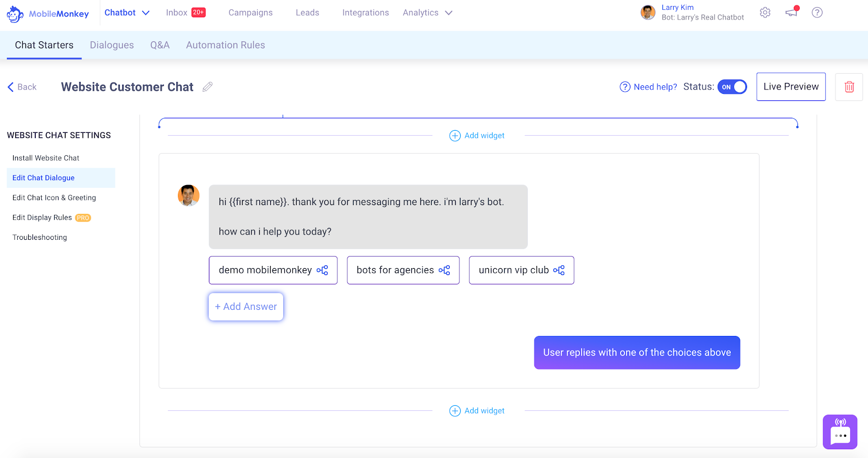Image resolution: width=868 pixels, height=458 pixels.
Task: Click the + Add Answer button
Action: [x=246, y=307]
